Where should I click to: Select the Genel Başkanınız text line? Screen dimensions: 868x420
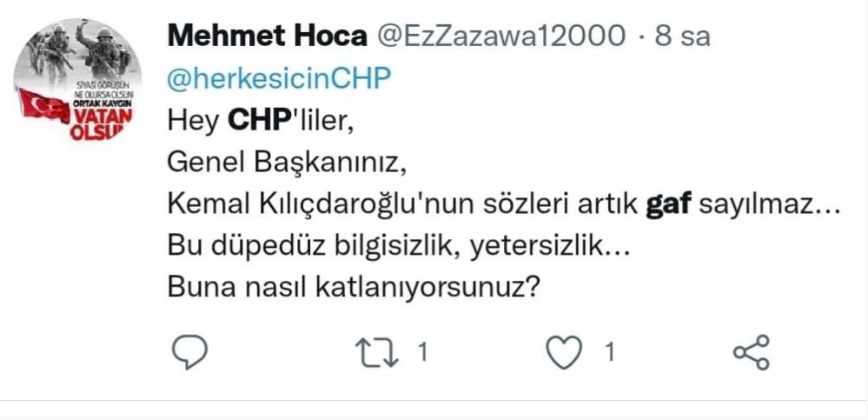(287, 164)
